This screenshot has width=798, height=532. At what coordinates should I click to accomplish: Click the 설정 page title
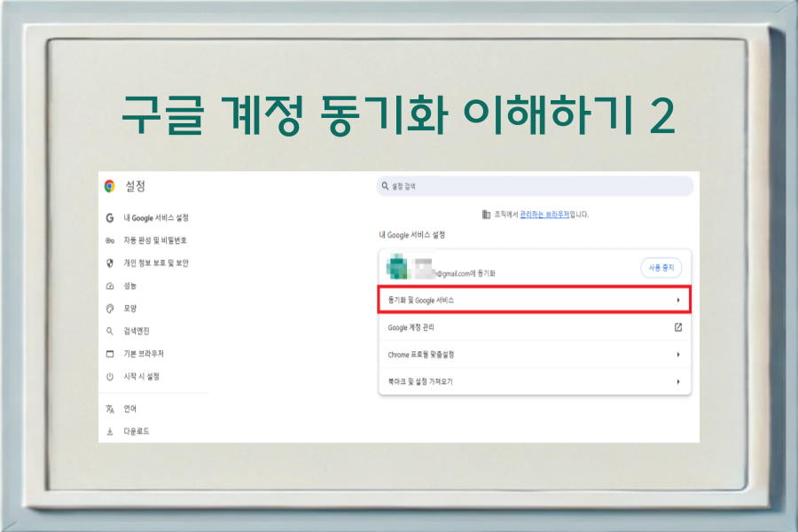click(x=136, y=186)
